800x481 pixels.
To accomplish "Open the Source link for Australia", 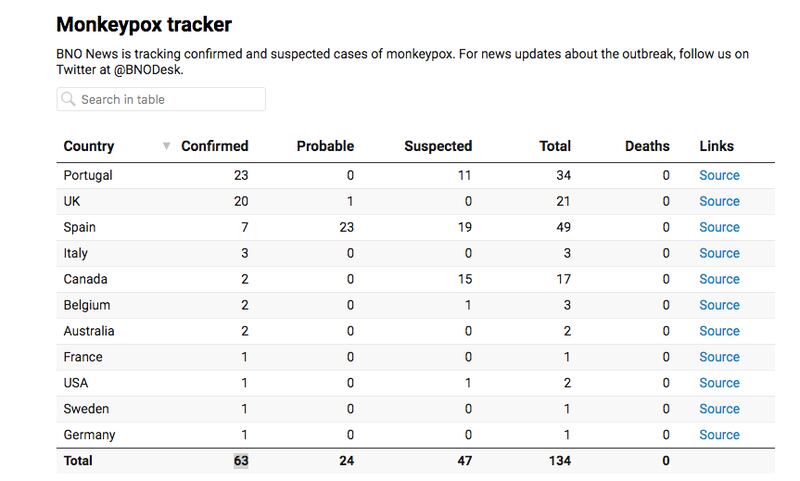I will [x=719, y=331].
